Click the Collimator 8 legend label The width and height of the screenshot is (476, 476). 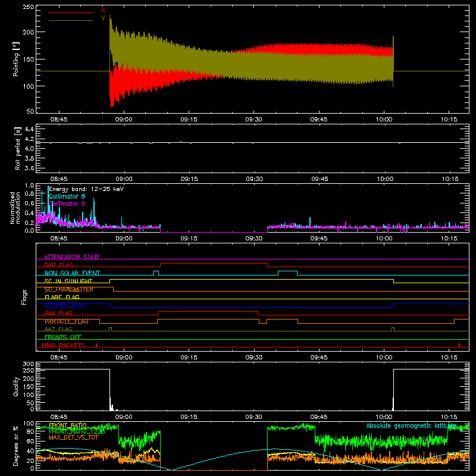[x=67, y=196]
